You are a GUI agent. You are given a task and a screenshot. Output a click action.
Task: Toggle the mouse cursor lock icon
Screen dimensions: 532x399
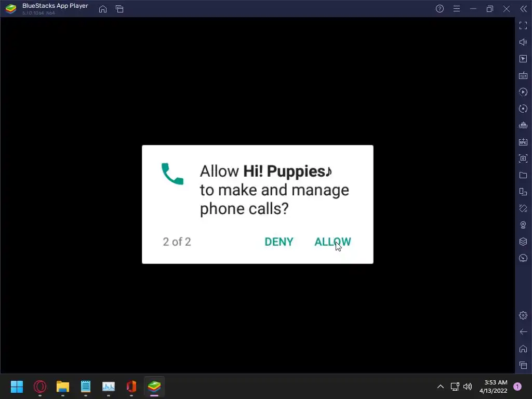[x=523, y=59]
